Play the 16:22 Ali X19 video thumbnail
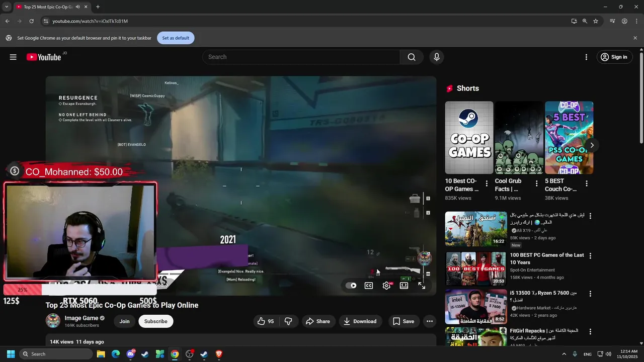Image resolution: width=644 pixels, height=362 pixels. point(476,229)
